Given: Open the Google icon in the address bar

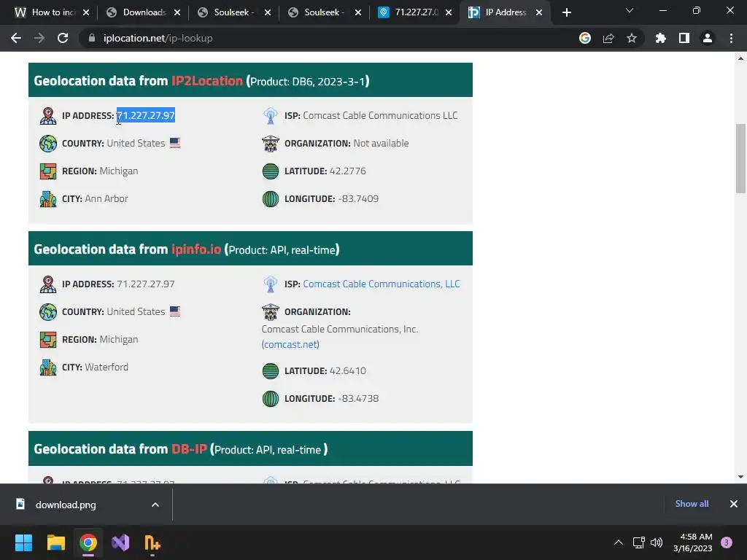Looking at the screenshot, I should pos(585,38).
